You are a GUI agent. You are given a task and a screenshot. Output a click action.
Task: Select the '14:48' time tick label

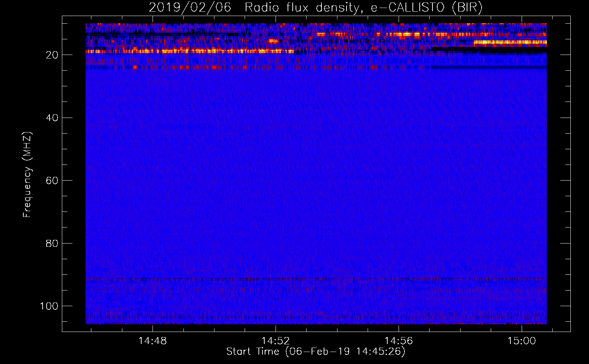pos(153,341)
